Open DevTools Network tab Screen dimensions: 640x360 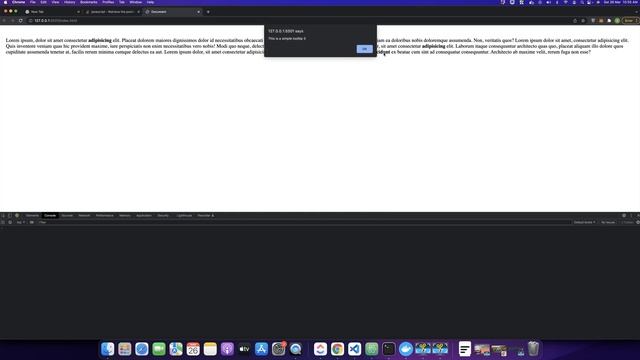[84, 216]
